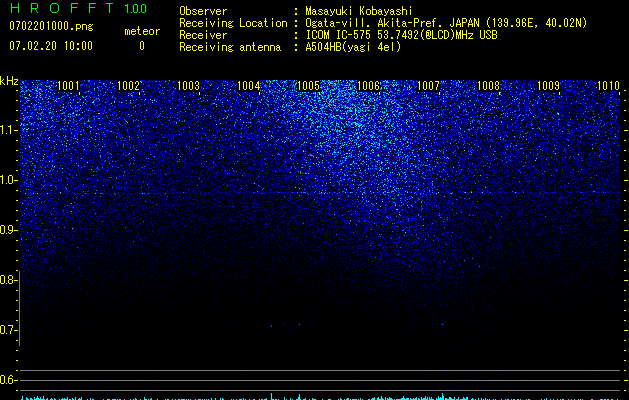Click the 0.6 kHz frequency axis label

pos(8,380)
